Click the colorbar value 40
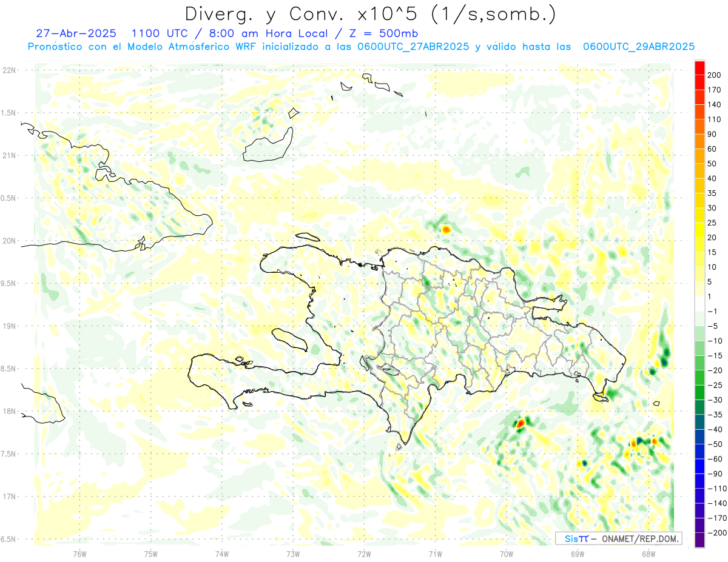 point(712,179)
